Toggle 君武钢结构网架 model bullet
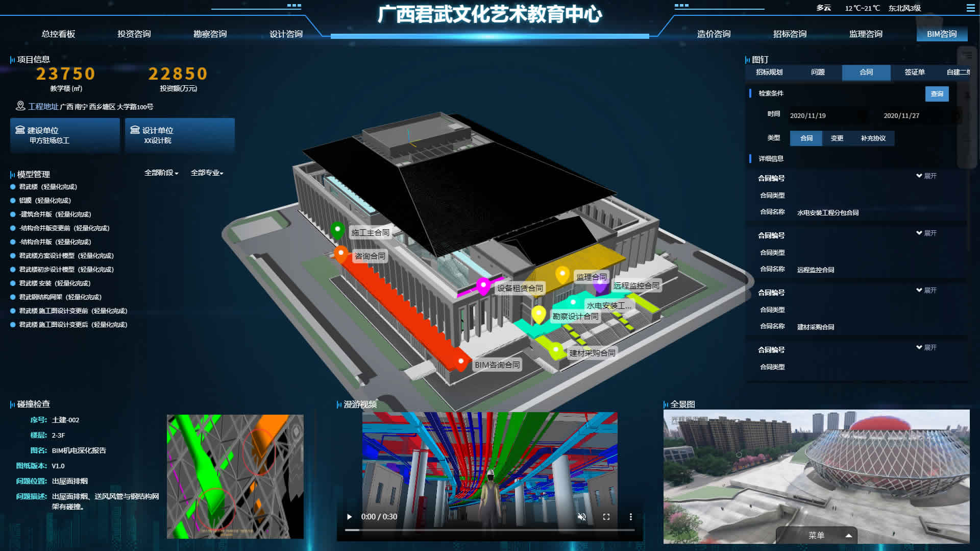980x551 pixels. tap(13, 297)
